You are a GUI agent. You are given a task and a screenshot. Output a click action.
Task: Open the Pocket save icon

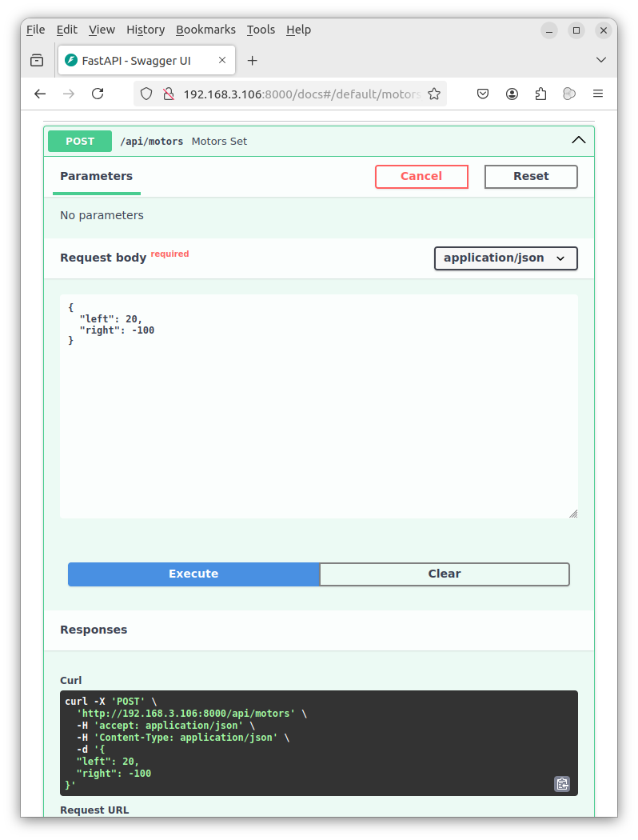pyautogui.click(x=483, y=94)
